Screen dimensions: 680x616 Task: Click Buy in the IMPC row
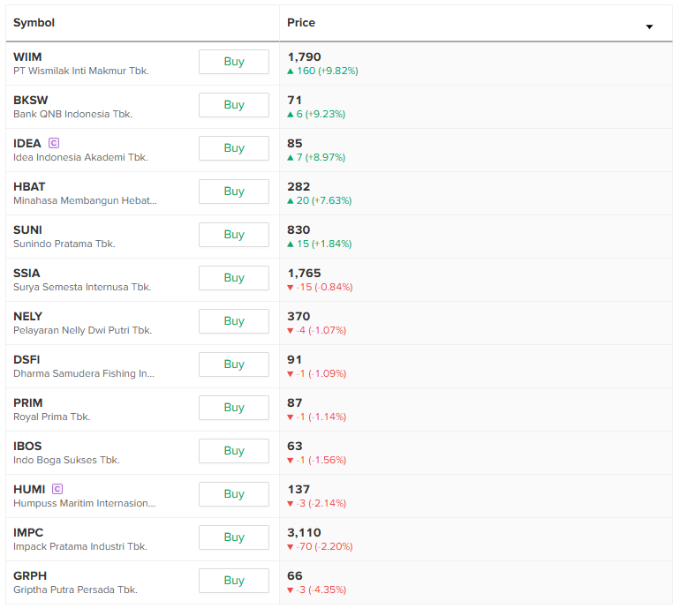(x=234, y=537)
